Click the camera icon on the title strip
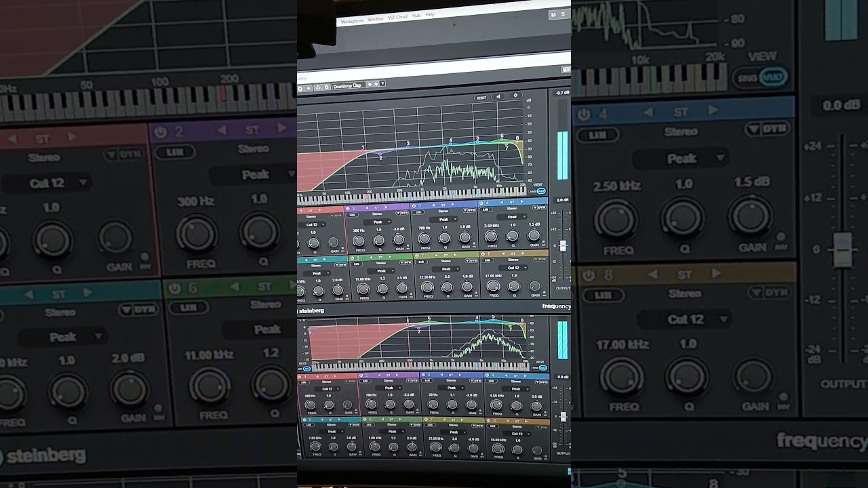The height and width of the screenshot is (488, 868). click(566, 70)
